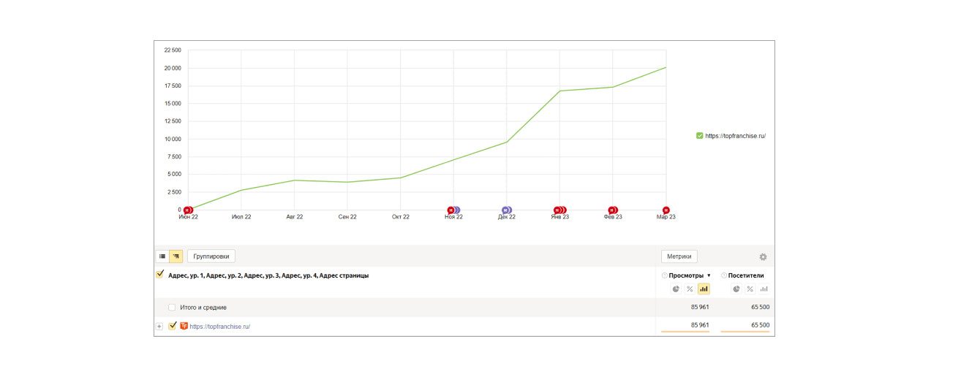Screen dimensions: 980x377
Task: Open https://topfranchise.ru/ link in table
Action: click(x=220, y=327)
